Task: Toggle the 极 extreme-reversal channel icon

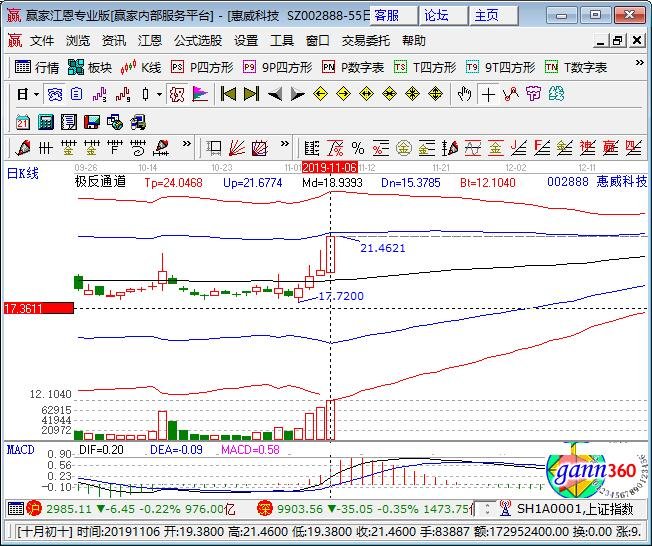Action: 176,94
